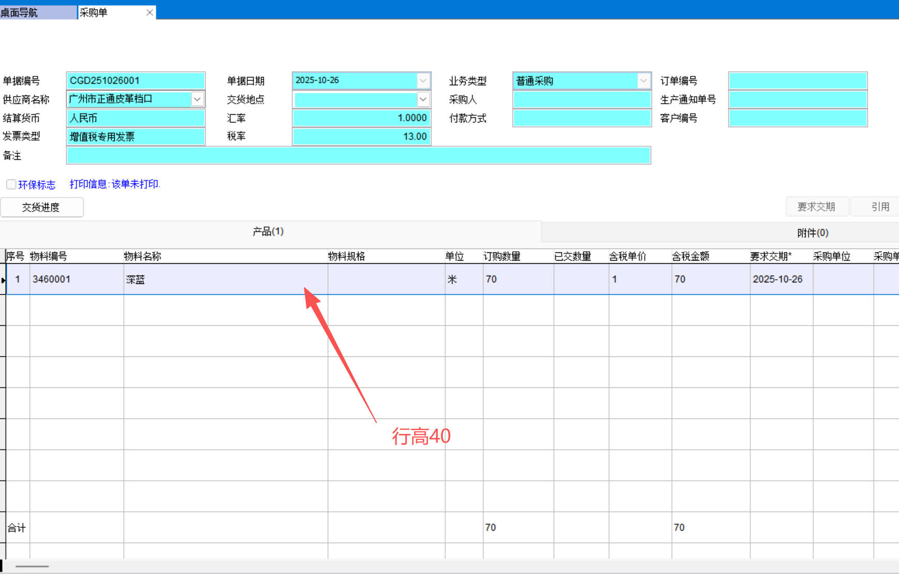Viewport: 899px width, 588px height.
Task: Click the 订购数量 column header
Action: (x=502, y=257)
